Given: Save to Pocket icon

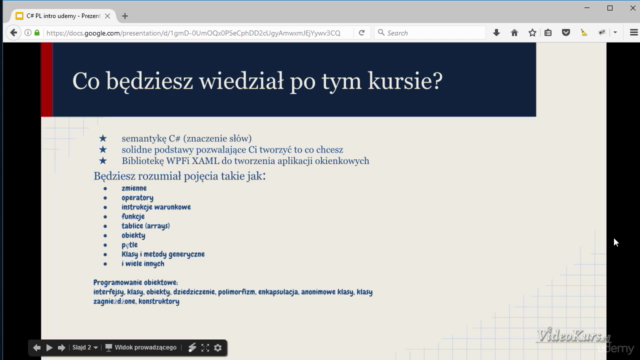Looking at the screenshot, I should click(566, 33).
